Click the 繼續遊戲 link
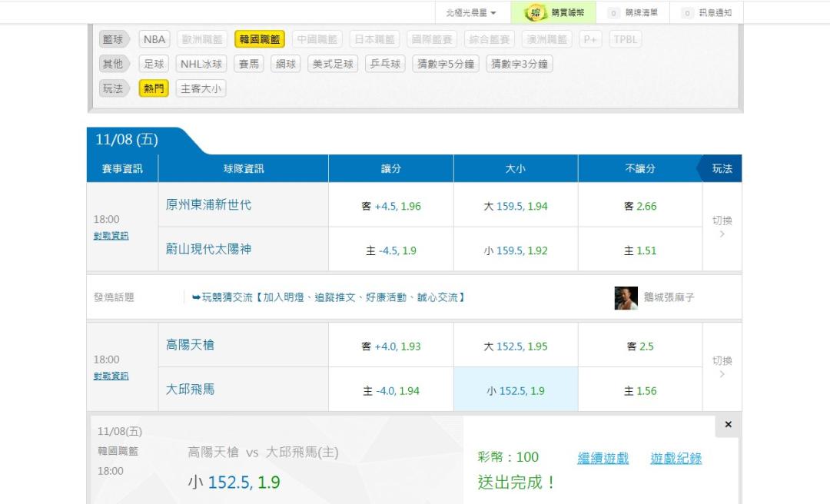This screenshot has width=830, height=504. tap(603, 459)
